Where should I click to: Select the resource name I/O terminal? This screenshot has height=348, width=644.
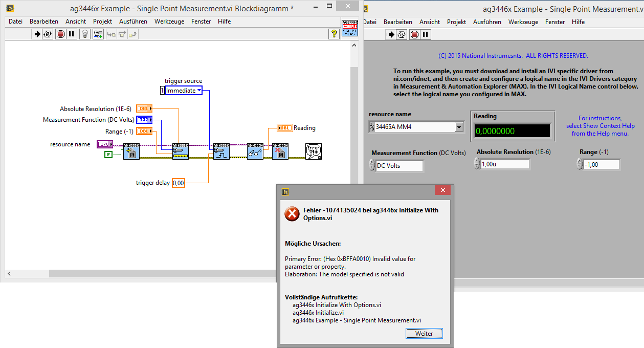click(105, 145)
